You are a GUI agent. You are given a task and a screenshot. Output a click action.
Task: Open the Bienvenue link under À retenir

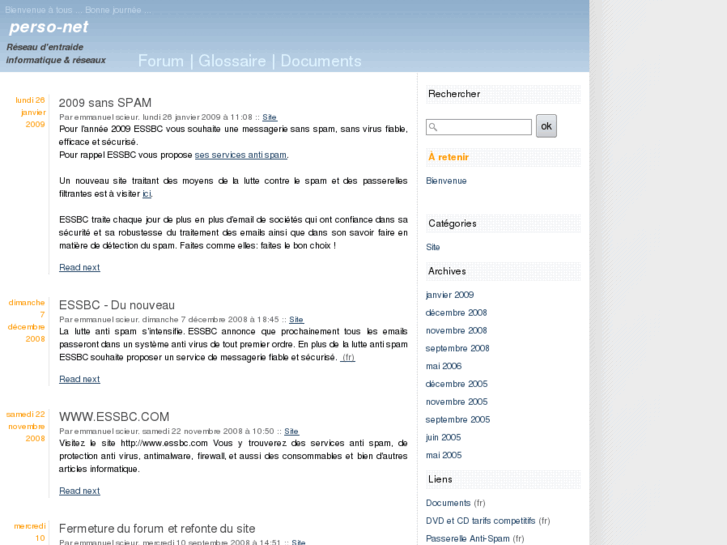point(446,181)
